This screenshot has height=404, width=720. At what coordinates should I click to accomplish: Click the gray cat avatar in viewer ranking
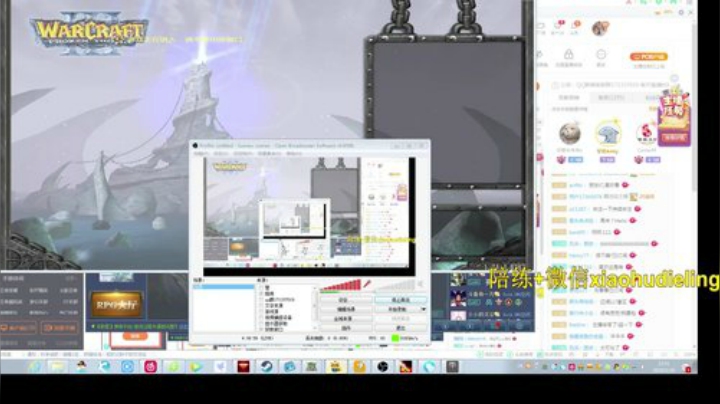(570, 134)
